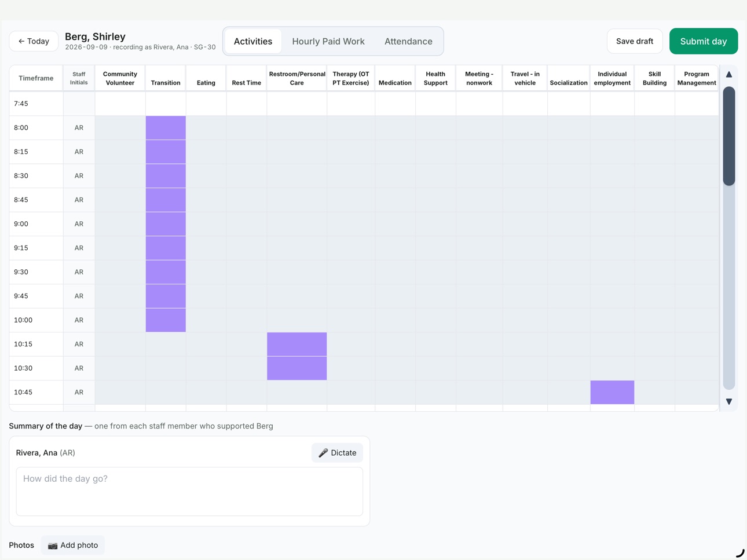Click the Timeframe column header
Screen dimensions: 747x560
[x=36, y=78]
